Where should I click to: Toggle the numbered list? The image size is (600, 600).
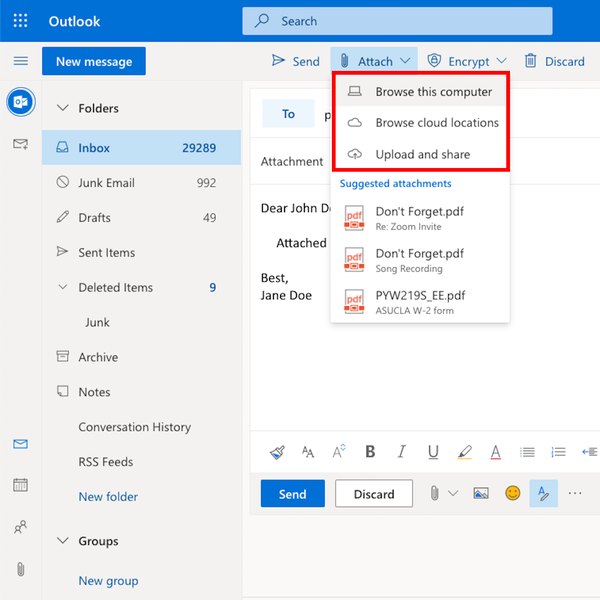[x=558, y=452]
